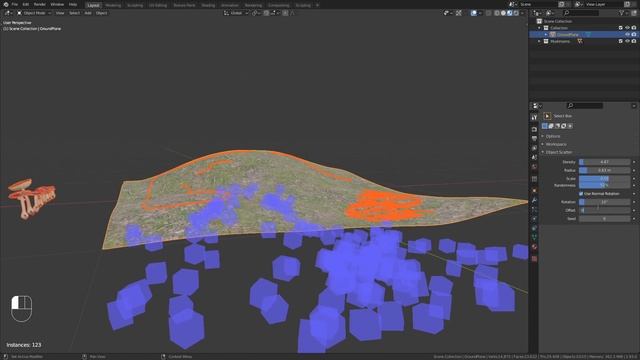Collapse the Collection row in outliner
The height and width of the screenshot is (360, 640).
pyautogui.click(x=540, y=28)
